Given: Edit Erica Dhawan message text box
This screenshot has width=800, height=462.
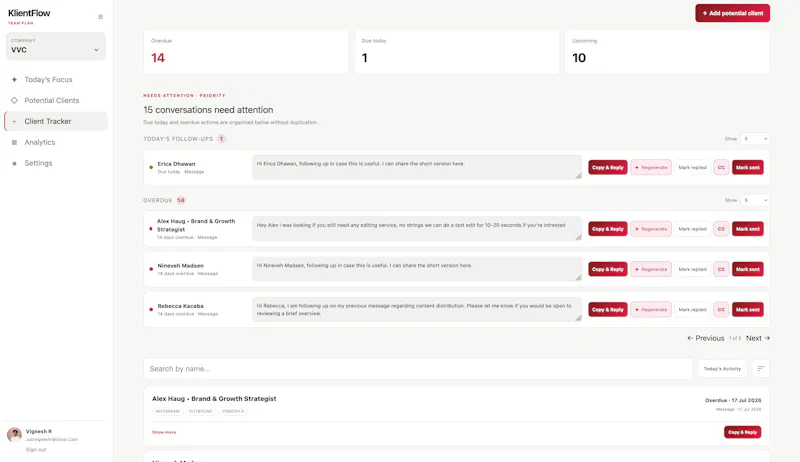Looking at the screenshot, I should tap(417, 167).
